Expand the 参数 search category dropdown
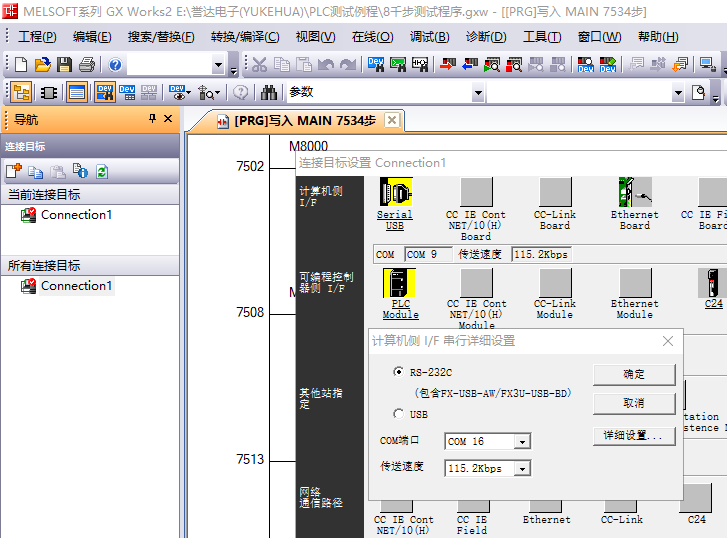The image size is (727, 538). pos(478,93)
